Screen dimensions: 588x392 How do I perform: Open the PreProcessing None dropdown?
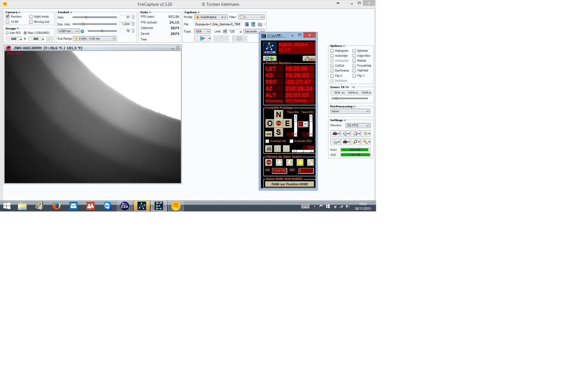(x=350, y=111)
